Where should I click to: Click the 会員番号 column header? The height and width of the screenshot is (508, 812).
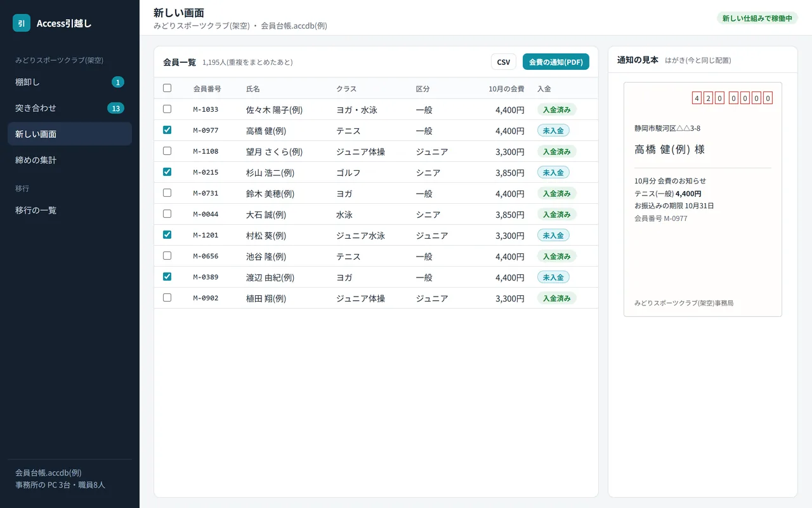pos(207,89)
